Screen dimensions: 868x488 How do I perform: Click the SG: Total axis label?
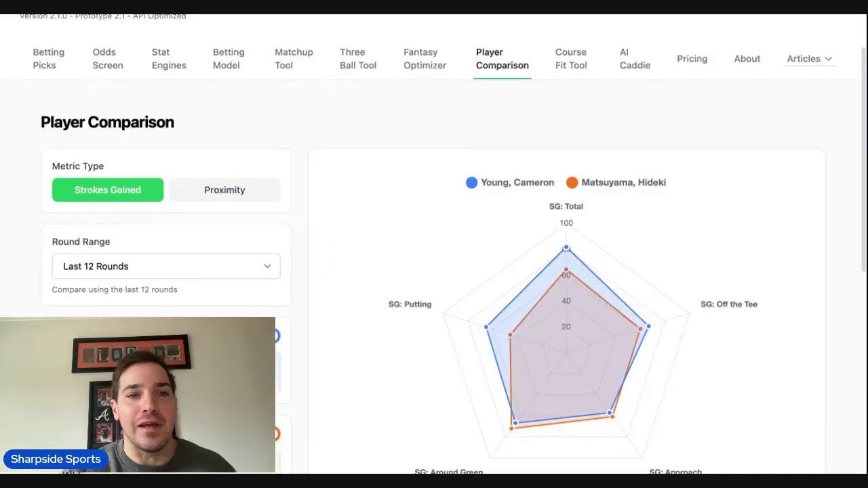tap(566, 206)
